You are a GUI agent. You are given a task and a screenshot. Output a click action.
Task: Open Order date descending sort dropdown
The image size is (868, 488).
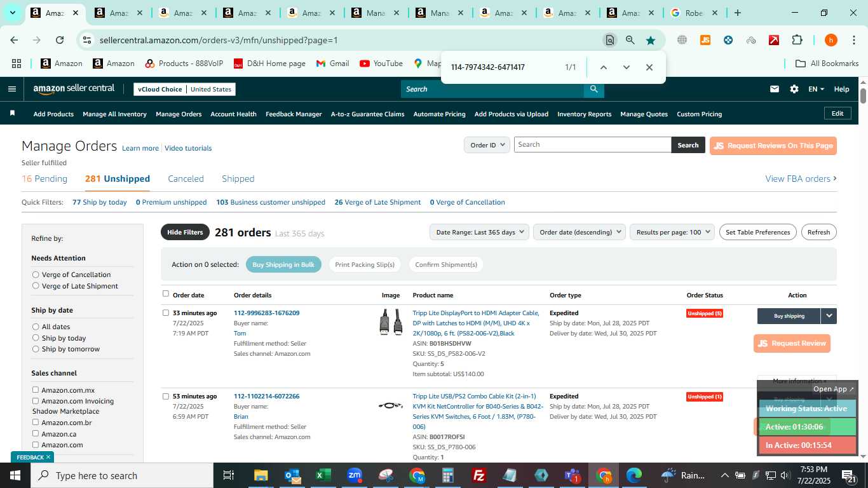pyautogui.click(x=580, y=232)
